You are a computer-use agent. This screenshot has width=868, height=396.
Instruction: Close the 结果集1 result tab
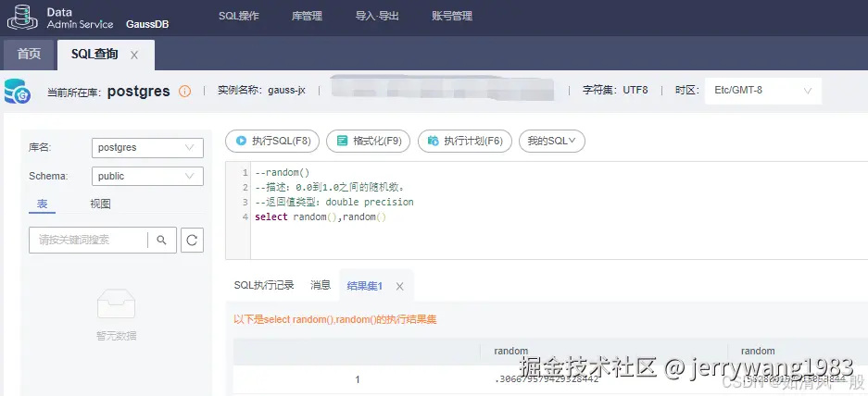pyautogui.click(x=399, y=286)
